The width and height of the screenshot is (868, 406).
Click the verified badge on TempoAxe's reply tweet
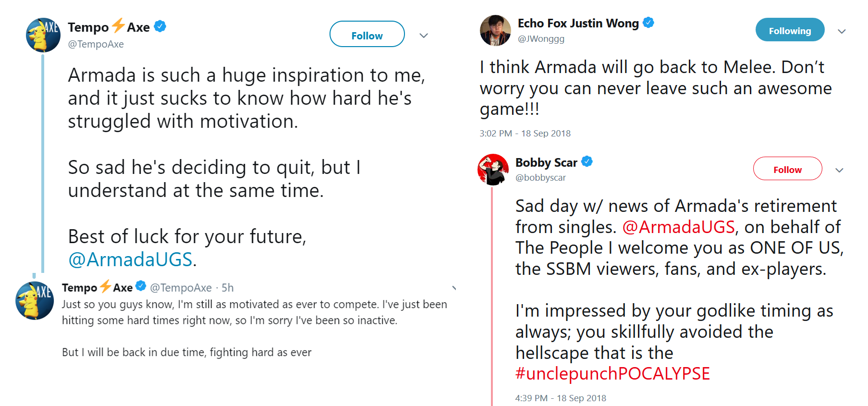point(140,286)
